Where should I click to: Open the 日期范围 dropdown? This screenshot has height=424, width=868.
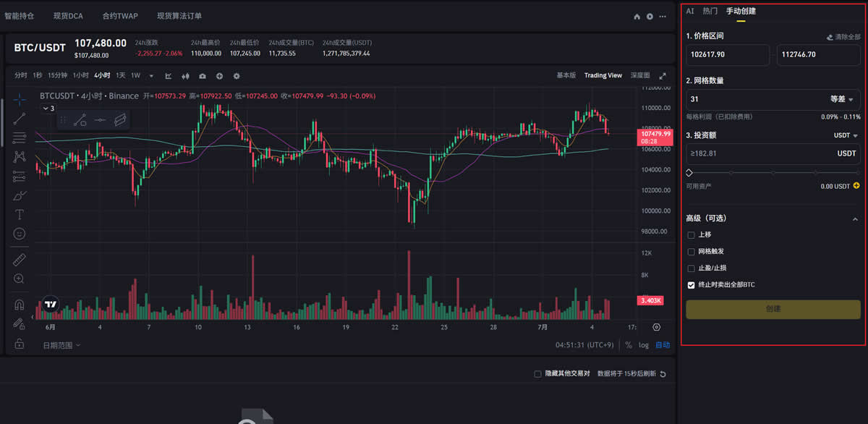pyautogui.click(x=61, y=345)
